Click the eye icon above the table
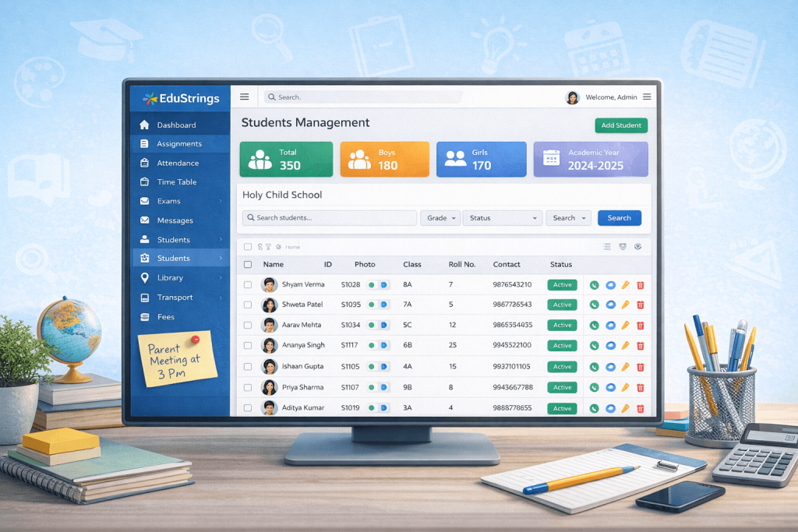This screenshot has height=532, width=798. tap(637, 247)
